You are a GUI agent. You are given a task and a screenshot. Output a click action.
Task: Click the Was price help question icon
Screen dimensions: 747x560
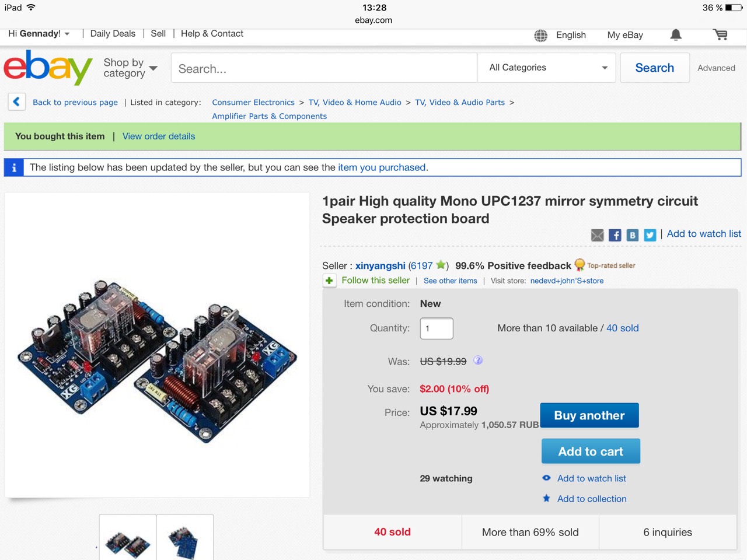[478, 360]
